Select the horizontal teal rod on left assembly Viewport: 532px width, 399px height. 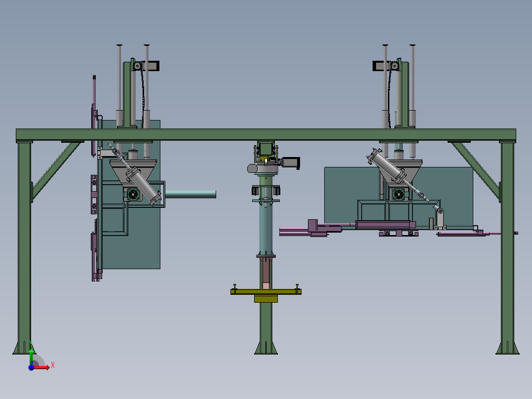[x=190, y=195]
